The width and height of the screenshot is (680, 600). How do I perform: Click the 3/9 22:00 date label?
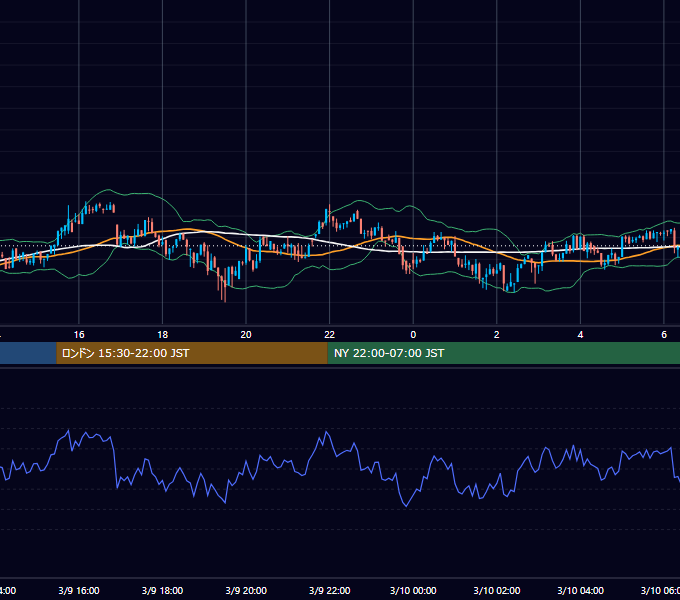pyautogui.click(x=330, y=590)
